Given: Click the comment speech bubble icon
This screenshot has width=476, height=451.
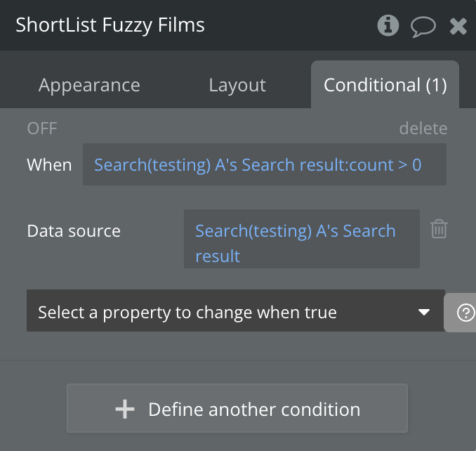Looking at the screenshot, I should [x=423, y=27].
